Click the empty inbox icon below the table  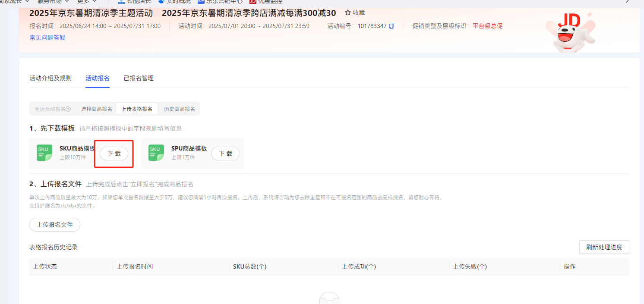point(329,299)
